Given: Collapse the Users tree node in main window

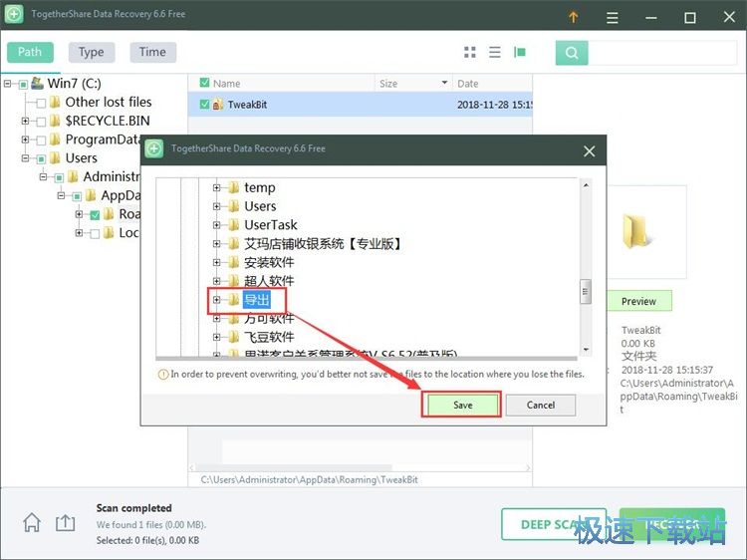Looking at the screenshot, I should (25, 158).
